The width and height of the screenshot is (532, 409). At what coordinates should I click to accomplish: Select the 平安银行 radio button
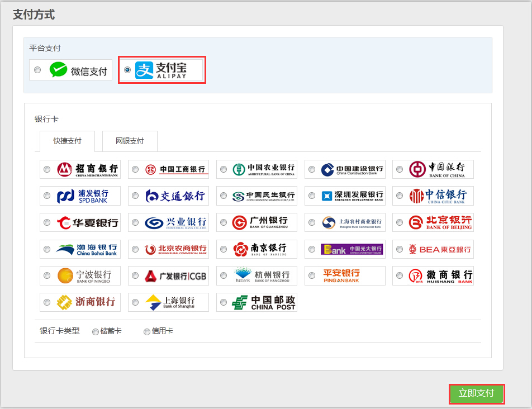[x=311, y=275]
